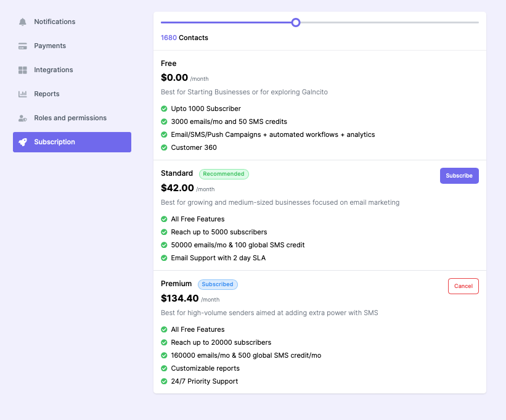Cancel the Premium subscription
This screenshot has height=420, width=506.
tap(463, 286)
